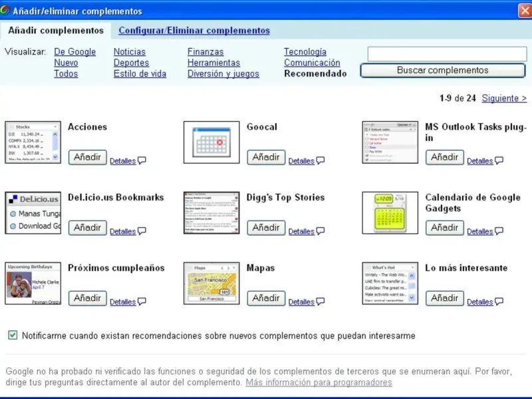Open the Calendario de Google Gadgets thumbnail

[390, 213]
